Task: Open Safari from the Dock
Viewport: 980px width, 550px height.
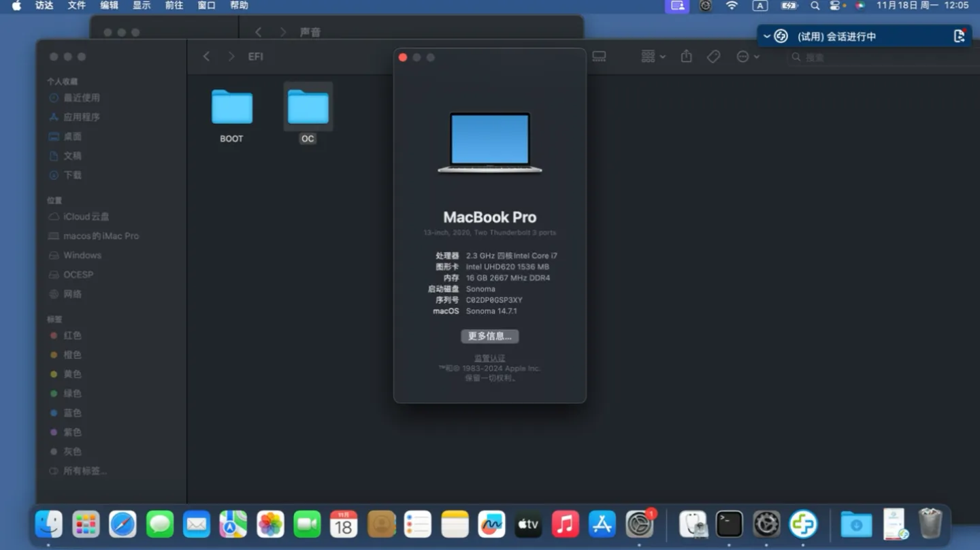Action: pyautogui.click(x=122, y=524)
